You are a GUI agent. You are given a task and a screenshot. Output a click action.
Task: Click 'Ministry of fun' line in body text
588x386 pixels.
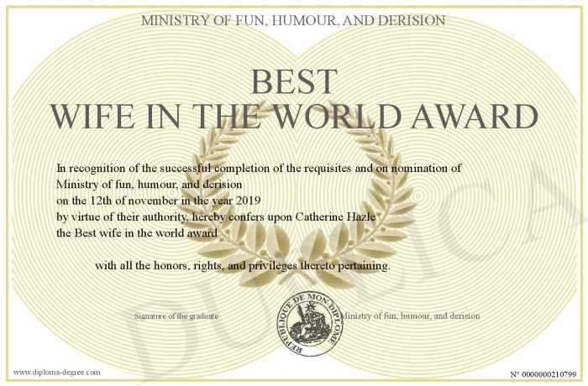[x=150, y=184]
